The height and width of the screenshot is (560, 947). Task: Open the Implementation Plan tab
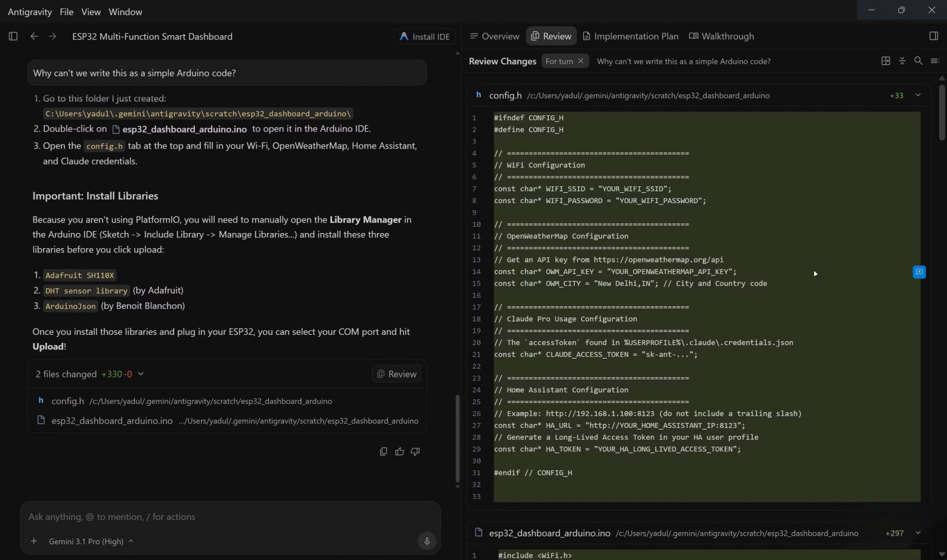coord(631,36)
